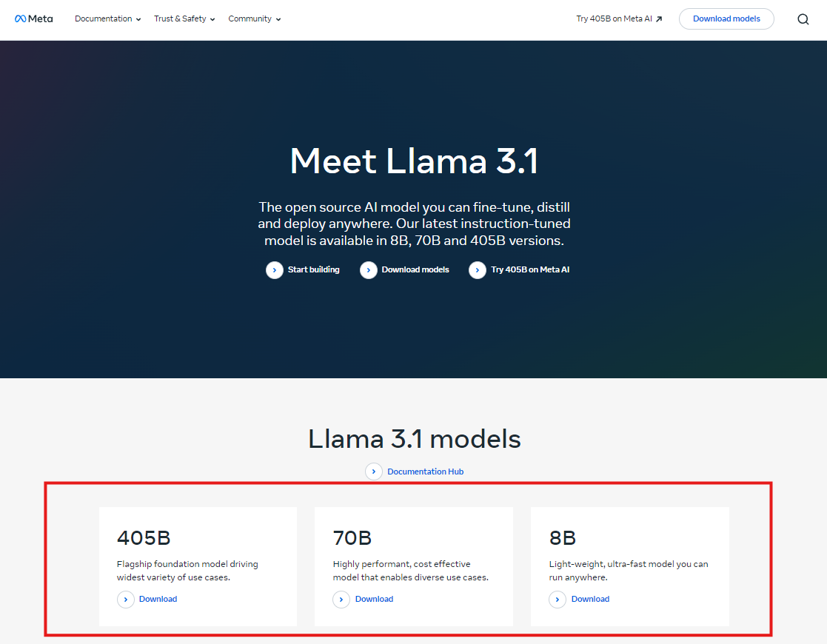This screenshot has height=644, width=827.
Task: Click the 8B card heading
Action: pos(562,538)
